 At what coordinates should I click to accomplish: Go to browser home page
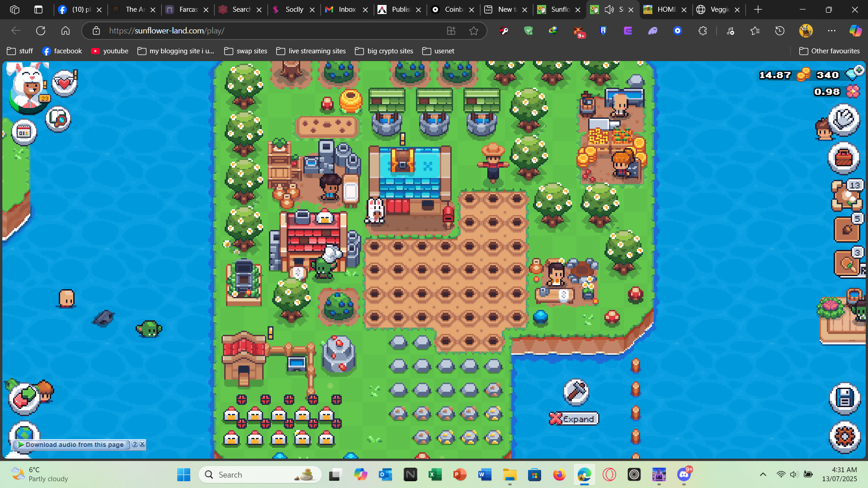(66, 31)
